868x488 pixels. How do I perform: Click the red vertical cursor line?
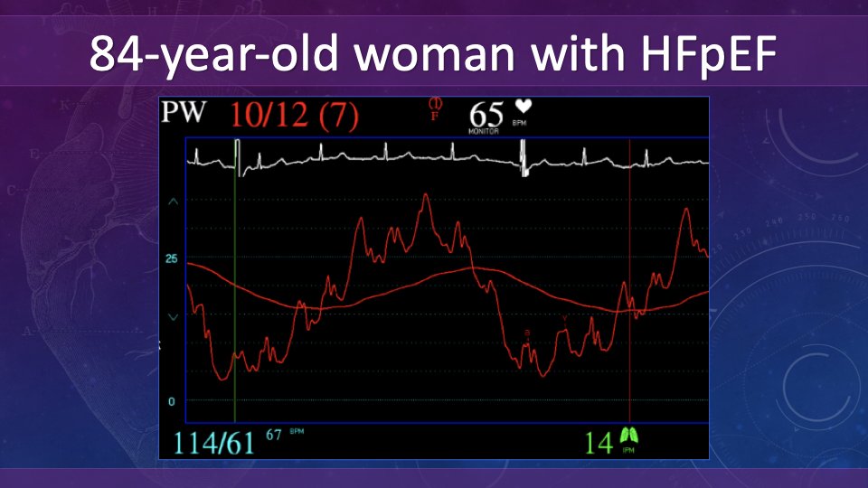tap(629, 281)
